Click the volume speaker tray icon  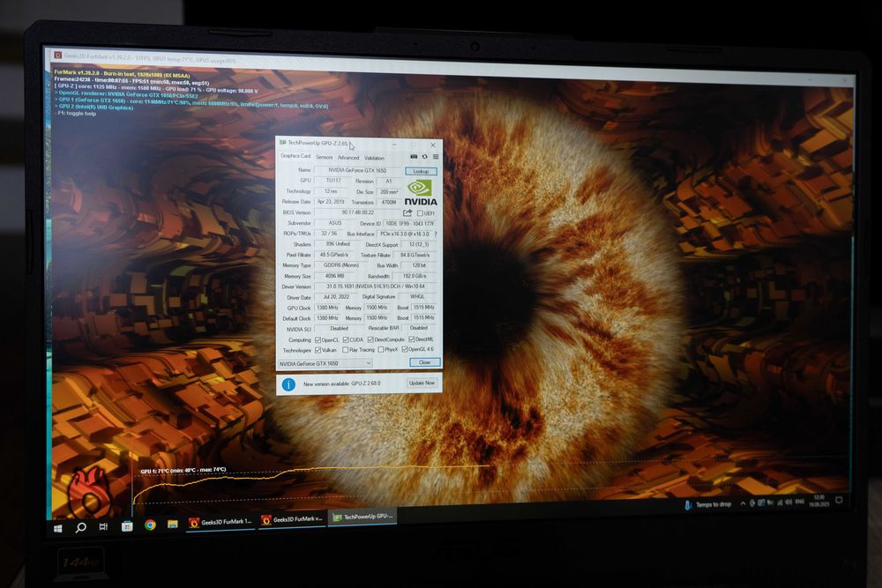pyautogui.click(x=789, y=502)
